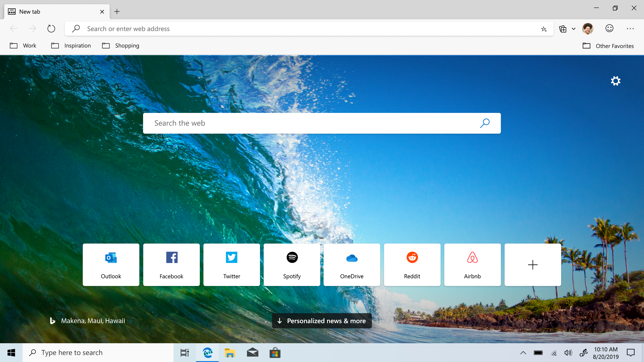Open Airbnb from quick access tiles
The height and width of the screenshot is (362, 644).
pyautogui.click(x=472, y=264)
